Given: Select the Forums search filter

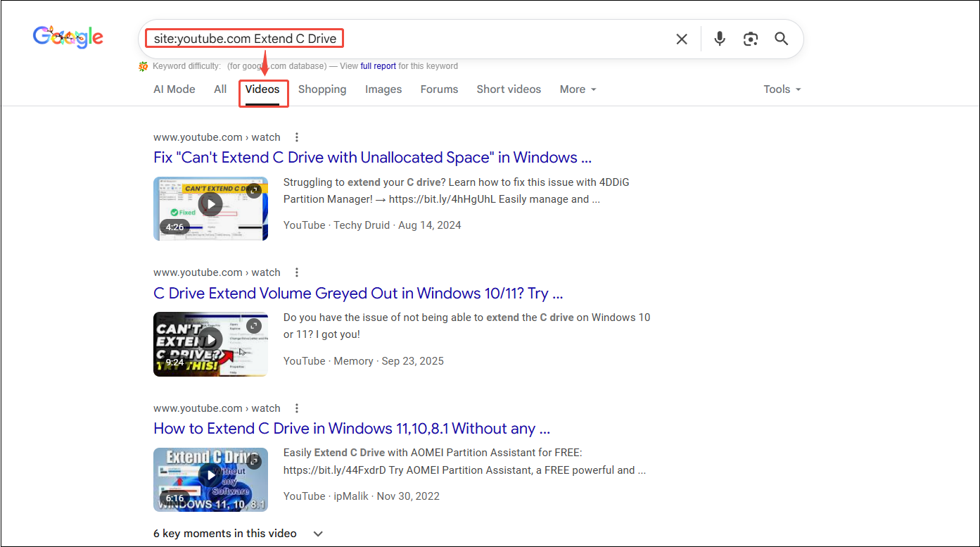Looking at the screenshot, I should pos(439,89).
